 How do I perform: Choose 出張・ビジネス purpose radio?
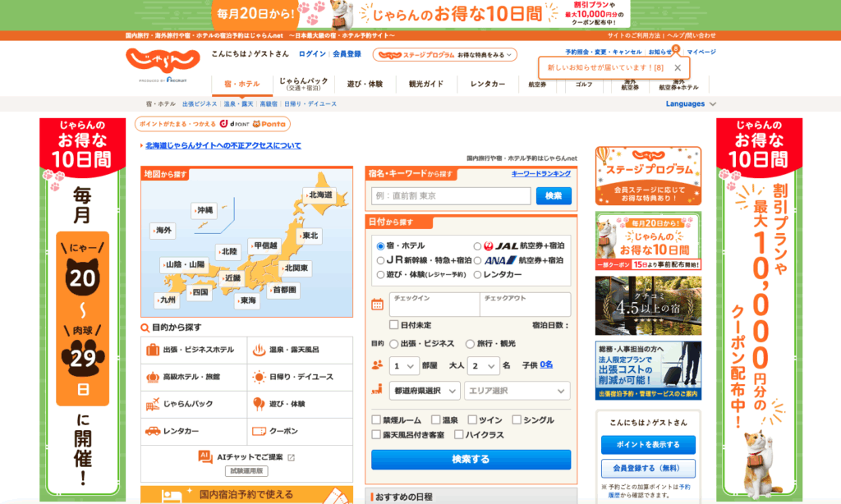(x=393, y=344)
